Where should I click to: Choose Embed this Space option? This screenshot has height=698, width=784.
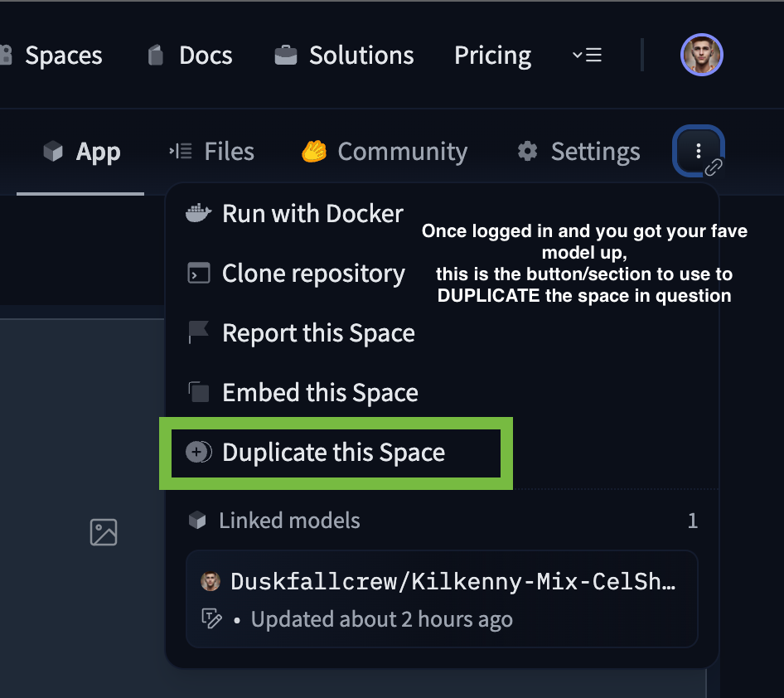(x=302, y=392)
